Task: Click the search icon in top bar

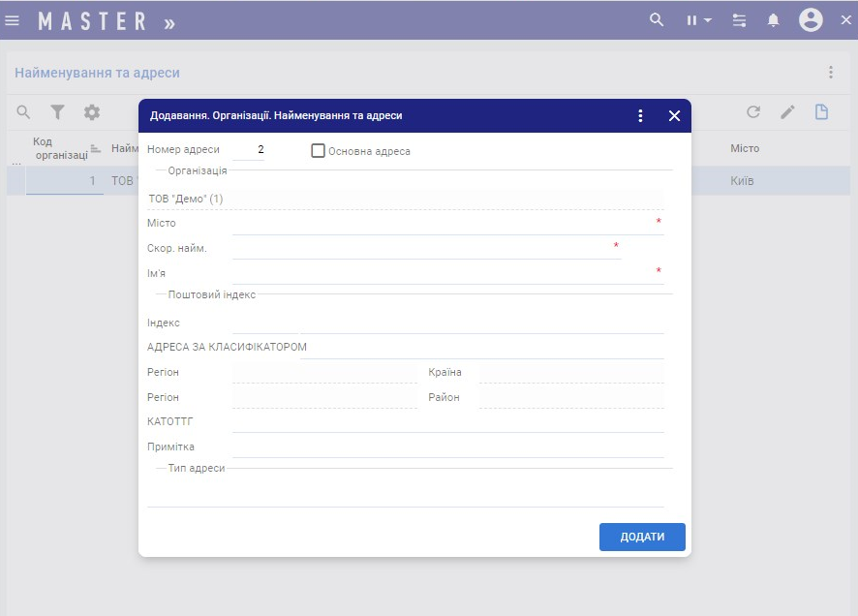Action: (657, 19)
